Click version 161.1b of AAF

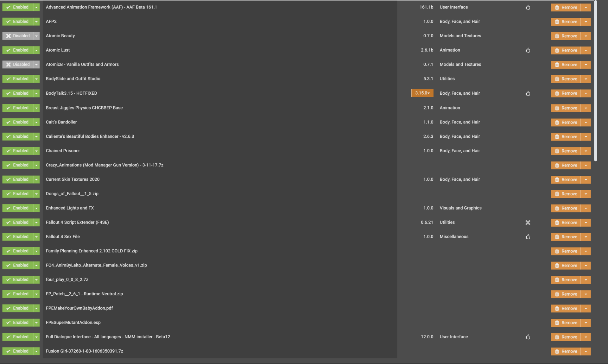(426, 7)
